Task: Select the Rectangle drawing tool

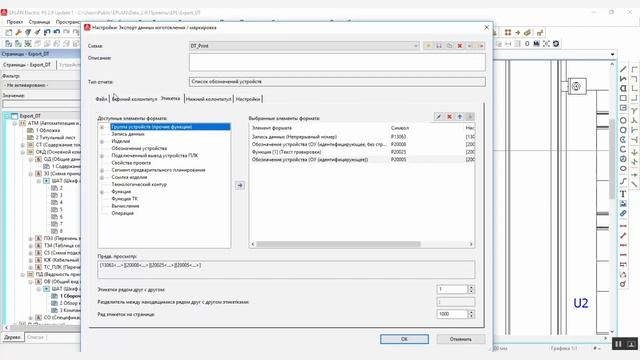Action: pyautogui.click(x=623, y=98)
